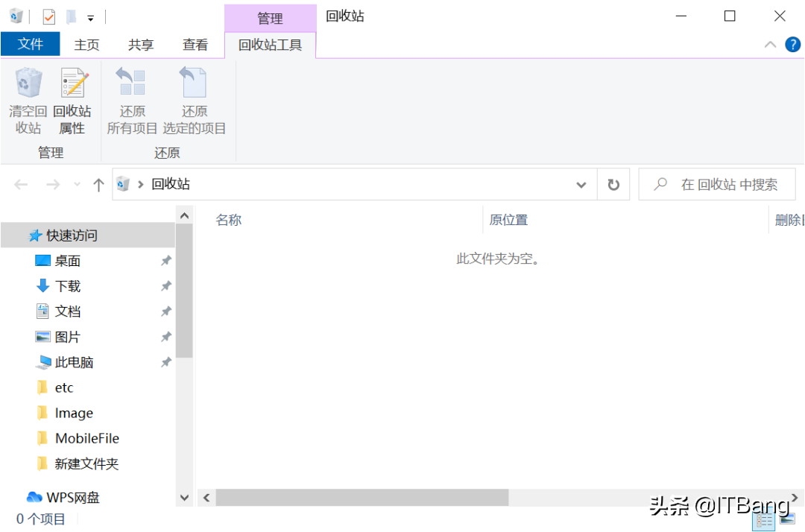Go up one folder level arrow

pyautogui.click(x=98, y=185)
